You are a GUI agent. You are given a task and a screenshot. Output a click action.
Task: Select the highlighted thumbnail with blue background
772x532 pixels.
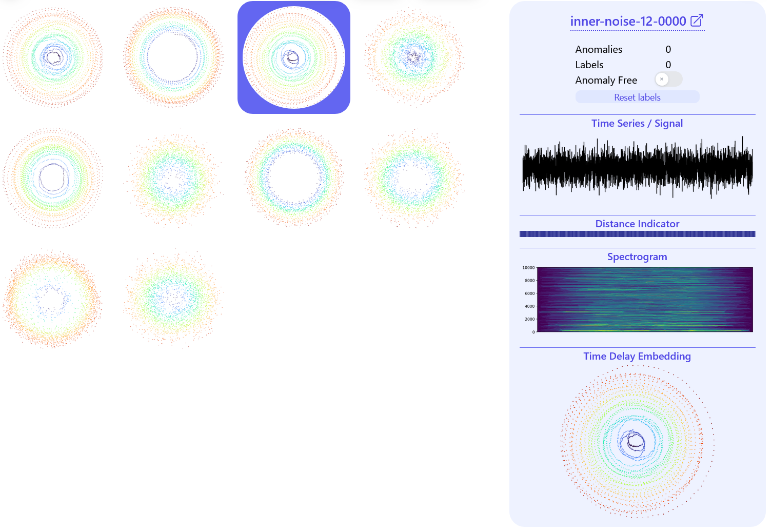click(294, 57)
